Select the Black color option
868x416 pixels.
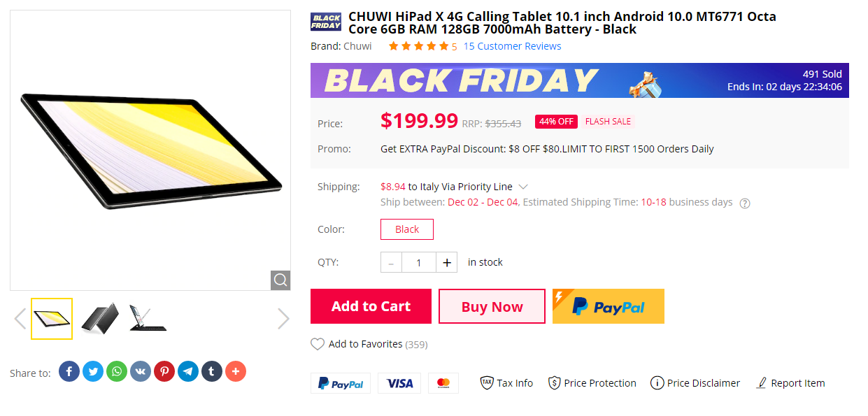pyautogui.click(x=406, y=229)
